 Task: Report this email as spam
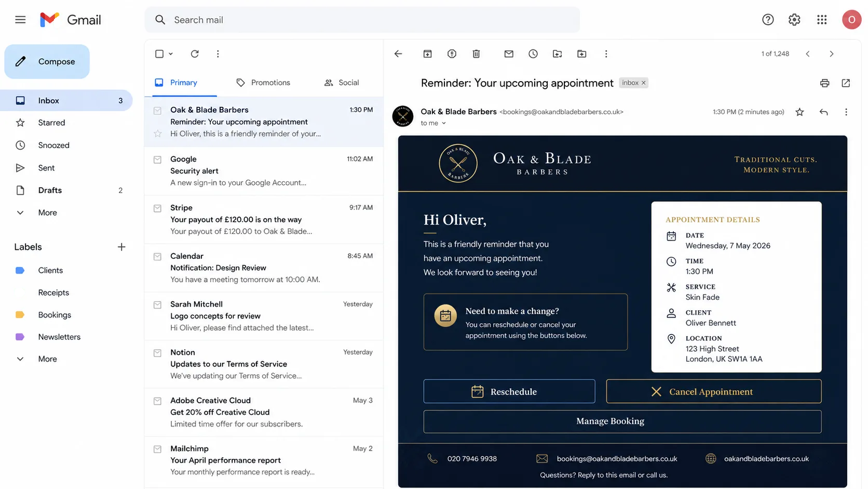point(452,54)
